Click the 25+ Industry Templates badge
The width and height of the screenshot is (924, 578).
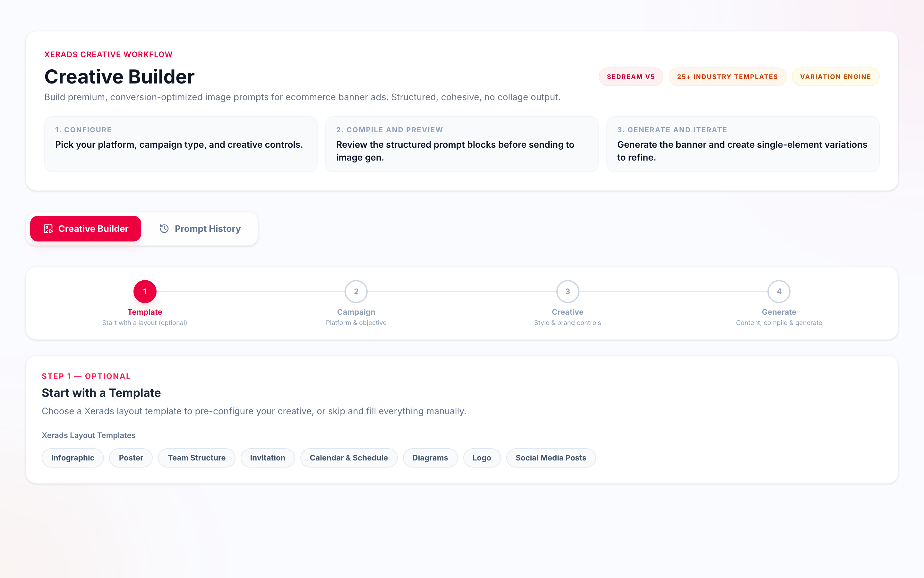click(727, 77)
